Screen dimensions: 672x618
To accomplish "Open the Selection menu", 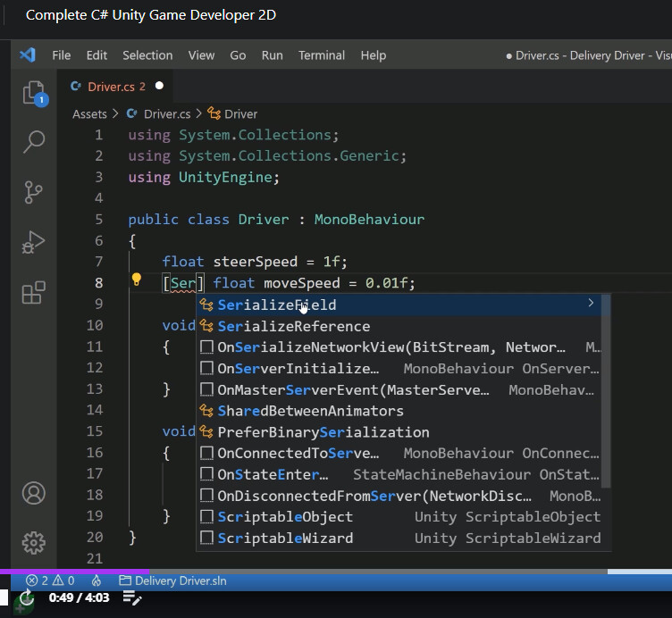I will [147, 55].
